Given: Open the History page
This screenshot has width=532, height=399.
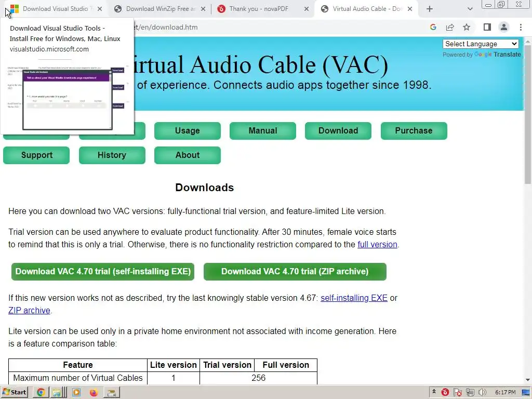Looking at the screenshot, I should click(112, 155).
